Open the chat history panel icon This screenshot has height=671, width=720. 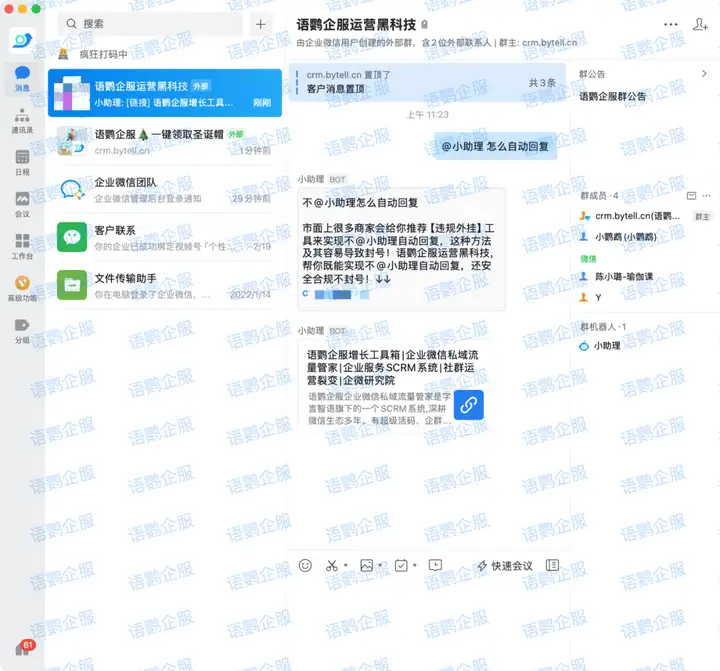click(552, 566)
